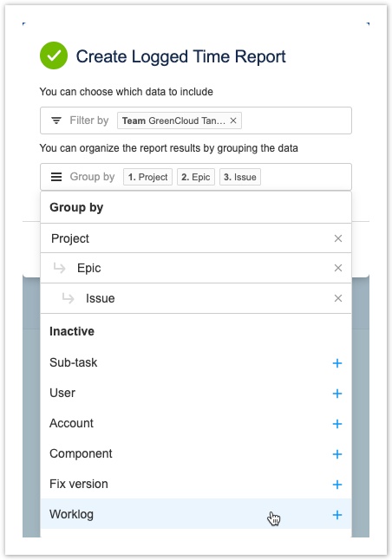Viewport: 392px width, 560px height.
Task: Add Component grouping with plus icon
Action: 337,454
